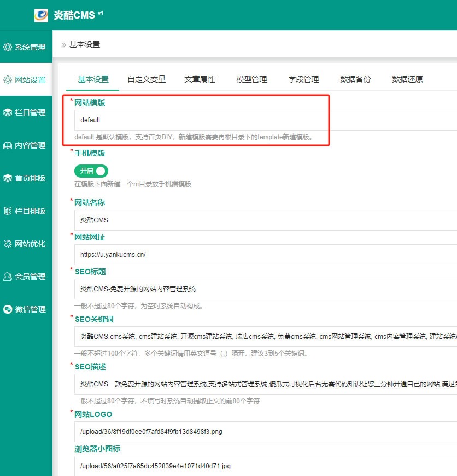Screen dimensions: 457x476
Task: Click the SEO关键词 field label
Action: click(94, 319)
